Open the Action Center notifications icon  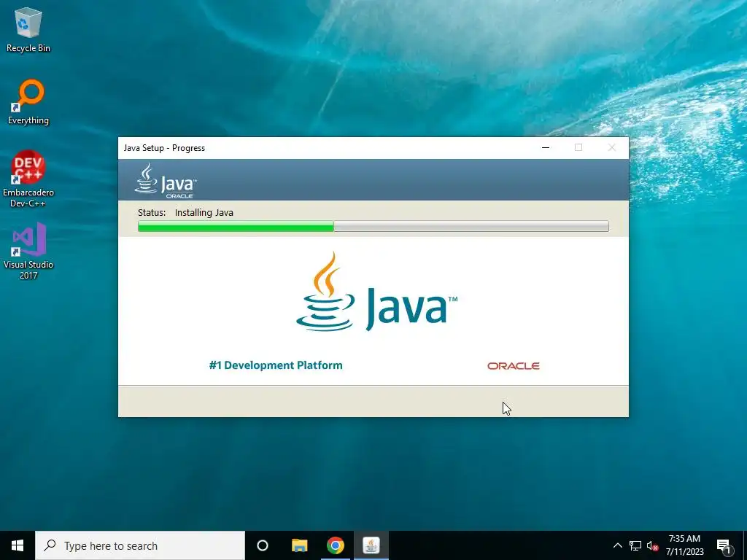724,546
